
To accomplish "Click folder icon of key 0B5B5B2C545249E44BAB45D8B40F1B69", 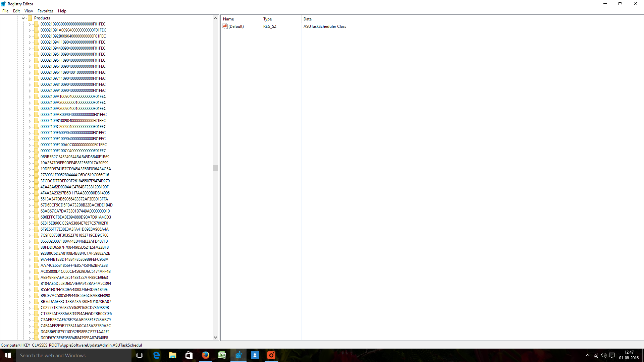I will [x=36, y=157].
